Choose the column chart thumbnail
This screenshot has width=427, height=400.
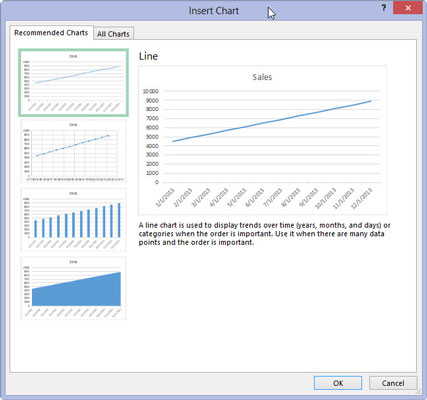[x=73, y=220]
